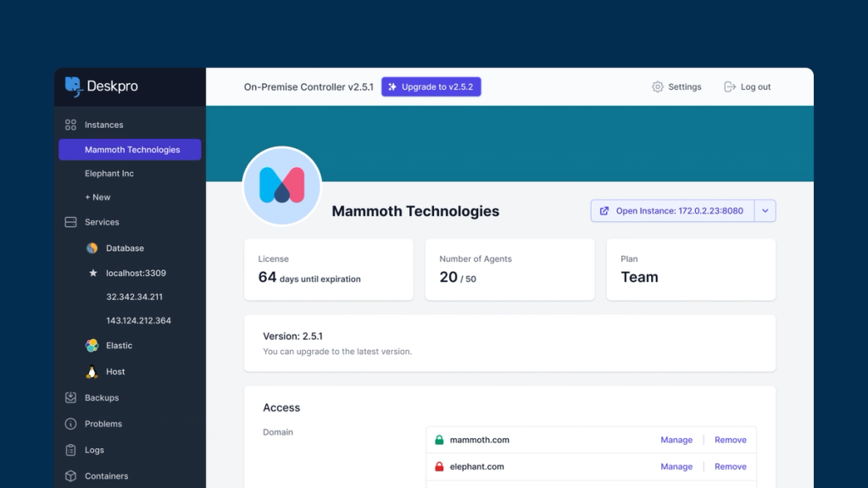Click the sparkle icon on Upgrade button
The height and width of the screenshot is (488, 868).
(x=392, y=87)
